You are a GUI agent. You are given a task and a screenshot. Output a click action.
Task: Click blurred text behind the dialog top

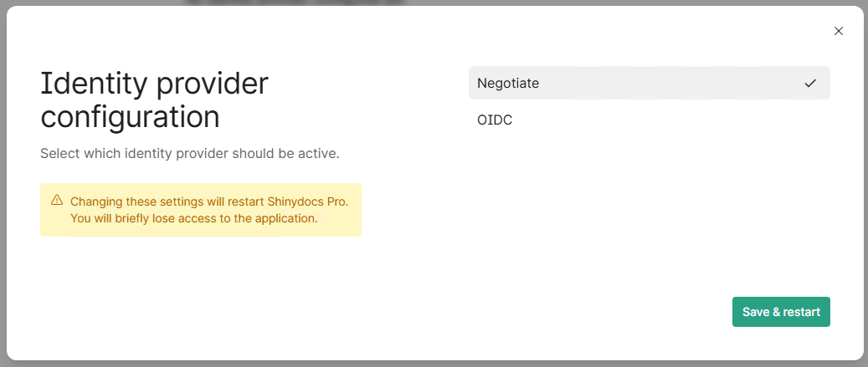pos(293,3)
